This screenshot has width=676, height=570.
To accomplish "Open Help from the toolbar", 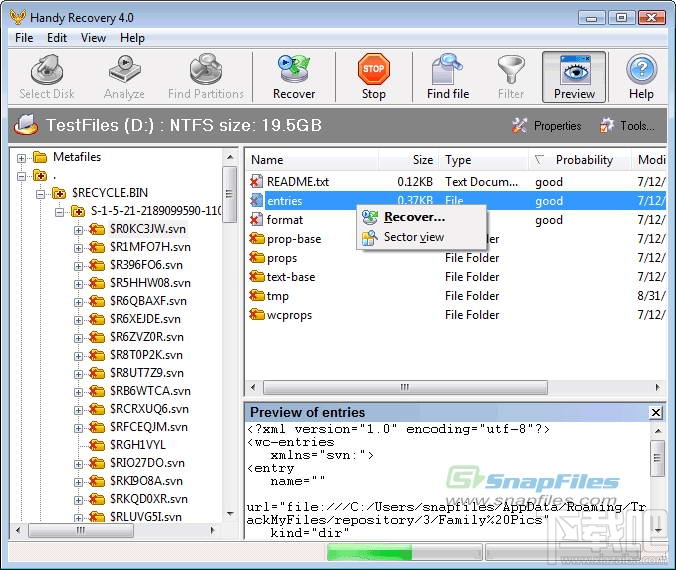I will (x=641, y=77).
